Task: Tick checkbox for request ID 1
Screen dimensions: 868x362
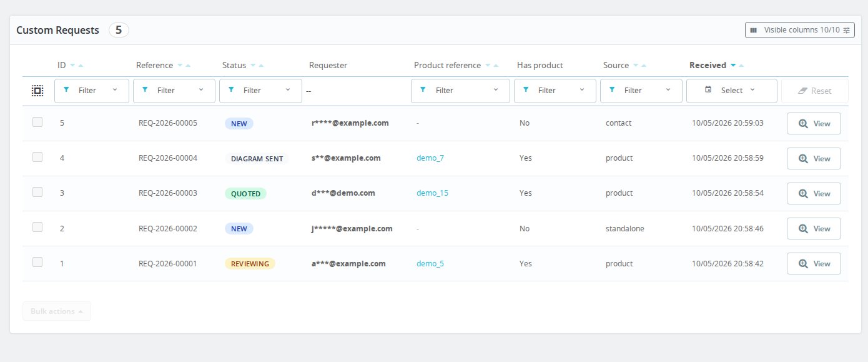Action: (x=37, y=263)
